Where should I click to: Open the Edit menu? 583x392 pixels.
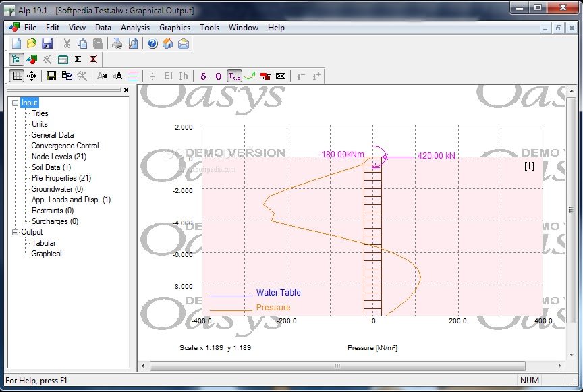pyautogui.click(x=53, y=28)
